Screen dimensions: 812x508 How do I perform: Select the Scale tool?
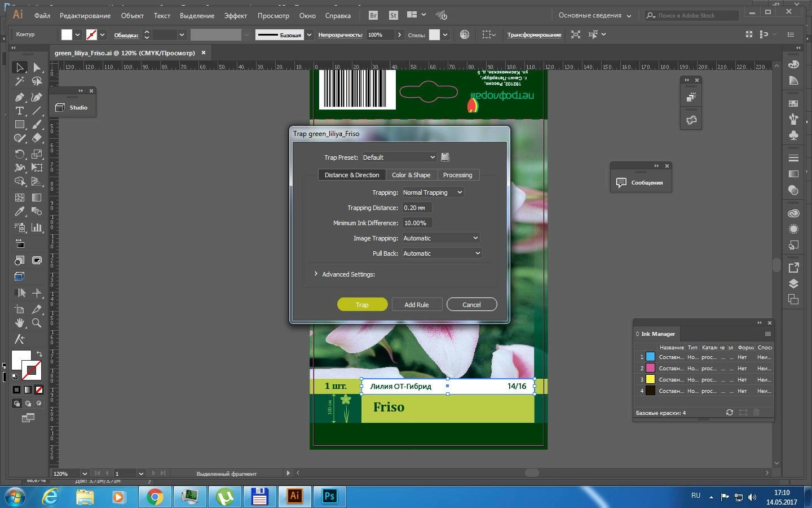[37, 154]
